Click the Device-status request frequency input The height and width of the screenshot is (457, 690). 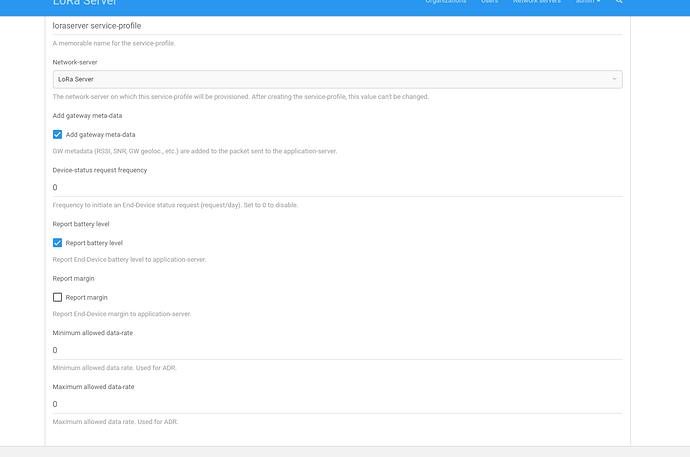pos(337,188)
